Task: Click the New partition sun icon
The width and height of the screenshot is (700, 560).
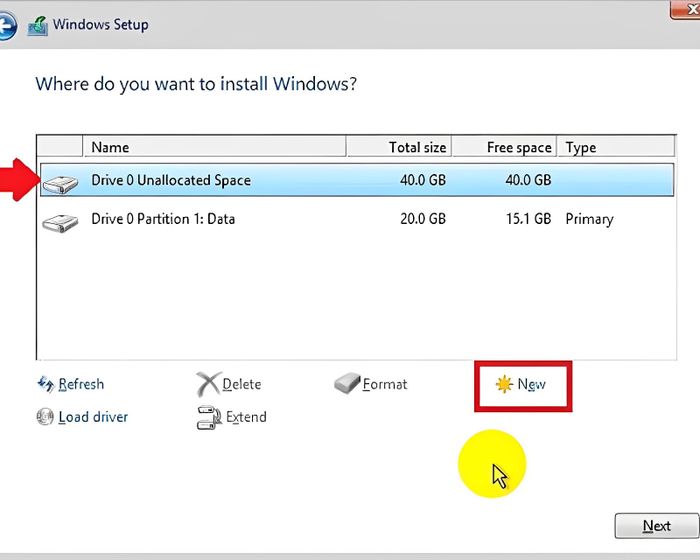Action: click(504, 384)
